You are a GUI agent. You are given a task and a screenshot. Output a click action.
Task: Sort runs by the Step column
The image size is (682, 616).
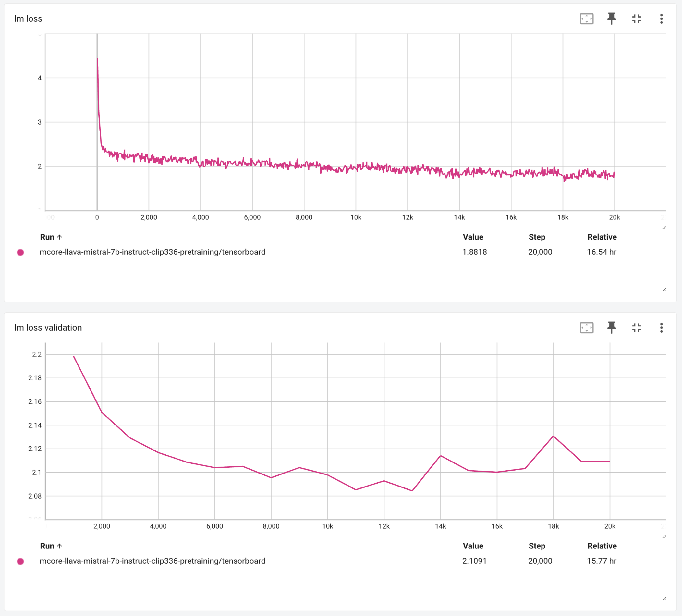coord(537,237)
